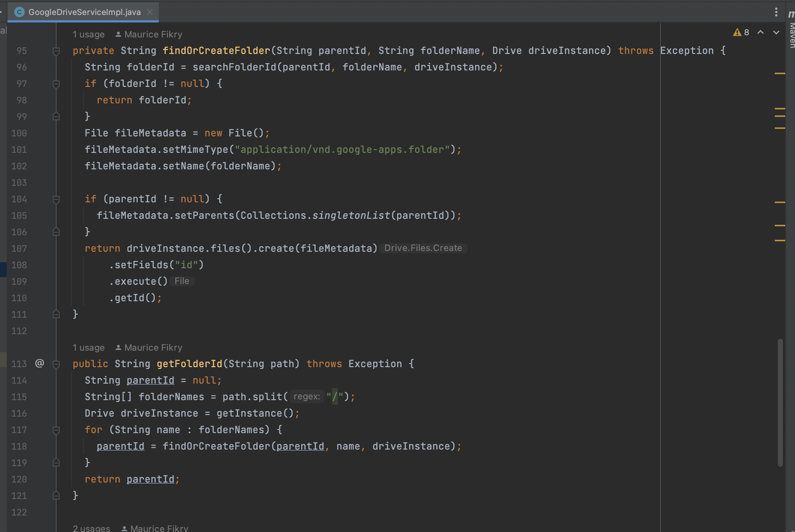Click first warning stripe mark near line 96
The image size is (795, 532).
(780, 73)
